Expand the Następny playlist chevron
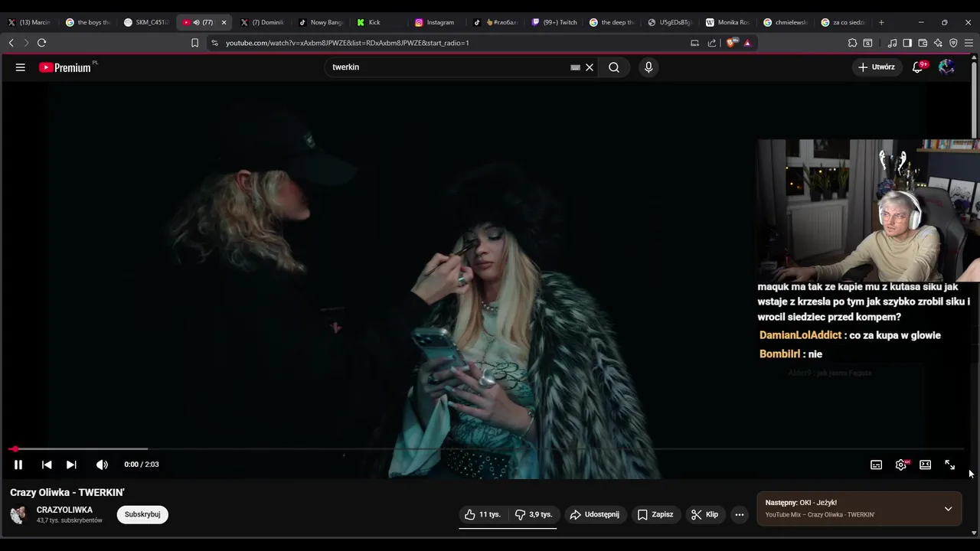The width and height of the screenshot is (980, 551). click(948, 509)
